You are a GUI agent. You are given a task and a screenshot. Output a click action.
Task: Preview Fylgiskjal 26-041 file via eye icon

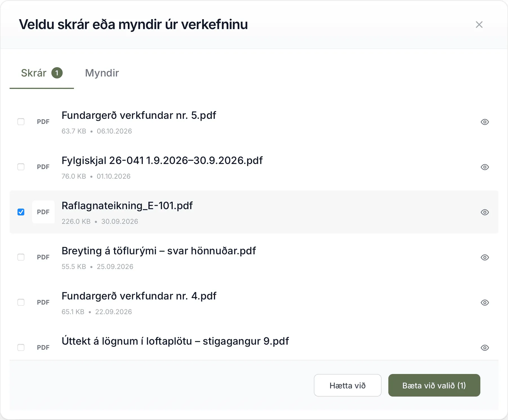[x=485, y=167]
